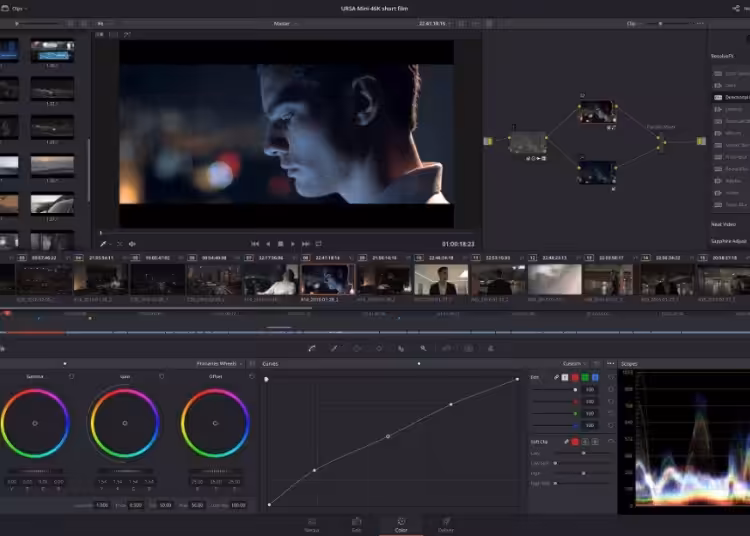The width and height of the screenshot is (750, 536).
Task: Select the viewer qualifier picker tool icon
Action: (x=103, y=244)
